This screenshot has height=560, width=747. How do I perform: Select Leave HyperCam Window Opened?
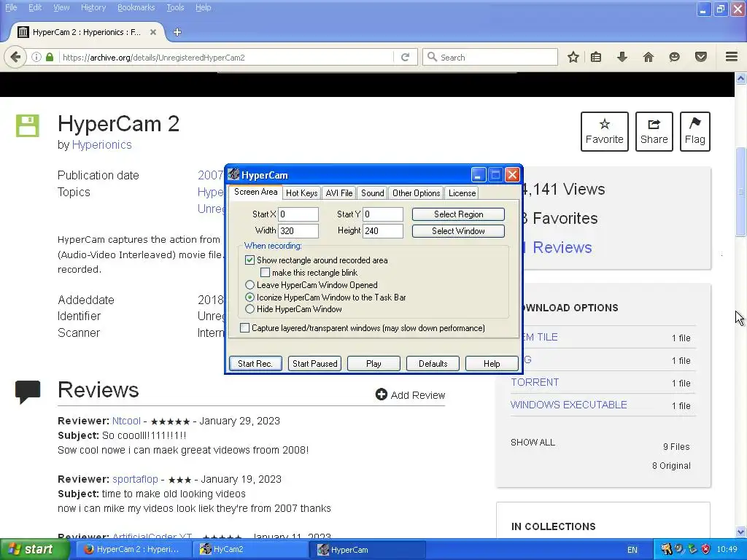pos(249,285)
